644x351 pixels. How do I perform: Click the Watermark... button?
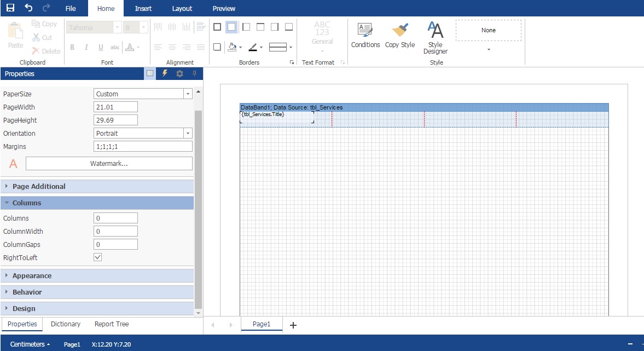coord(109,164)
